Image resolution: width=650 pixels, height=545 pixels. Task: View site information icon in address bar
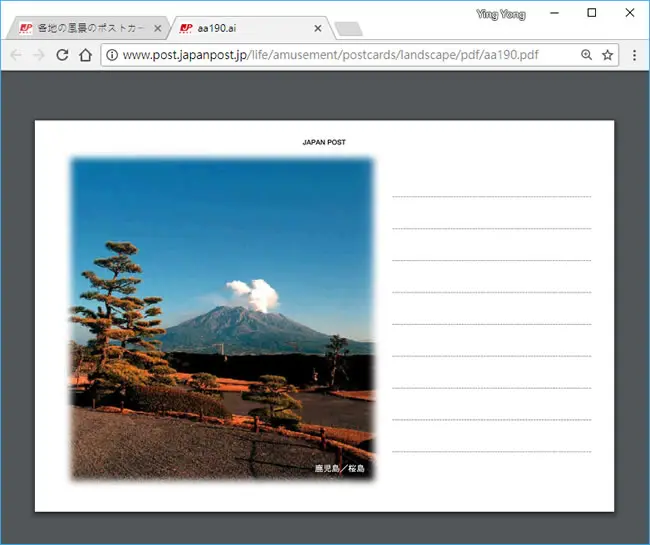112,55
